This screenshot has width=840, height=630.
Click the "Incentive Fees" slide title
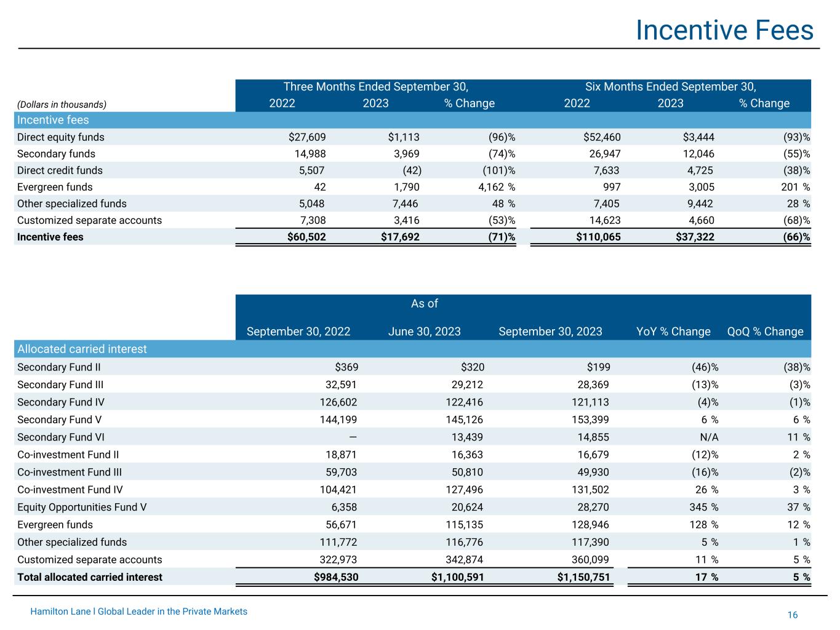pos(724,30)
